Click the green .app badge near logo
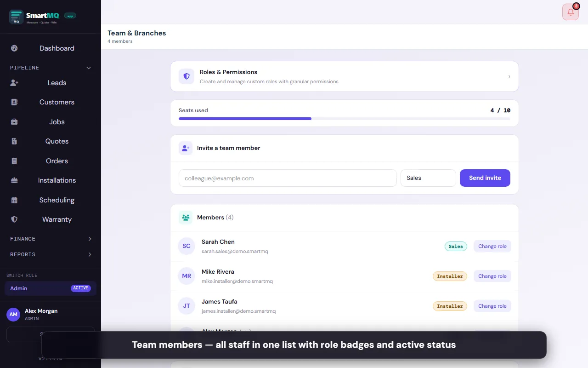The height and width of the screenshot is (368, 588). tap(70, 16)
